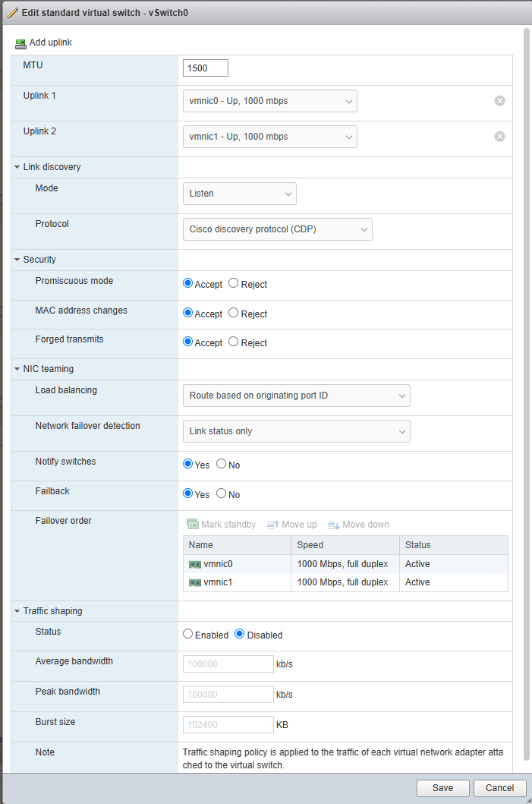Image resolution: width=532 pixels, height=804 pixels.
Task: Collapse the Security section
Action: tap(17, 260)
